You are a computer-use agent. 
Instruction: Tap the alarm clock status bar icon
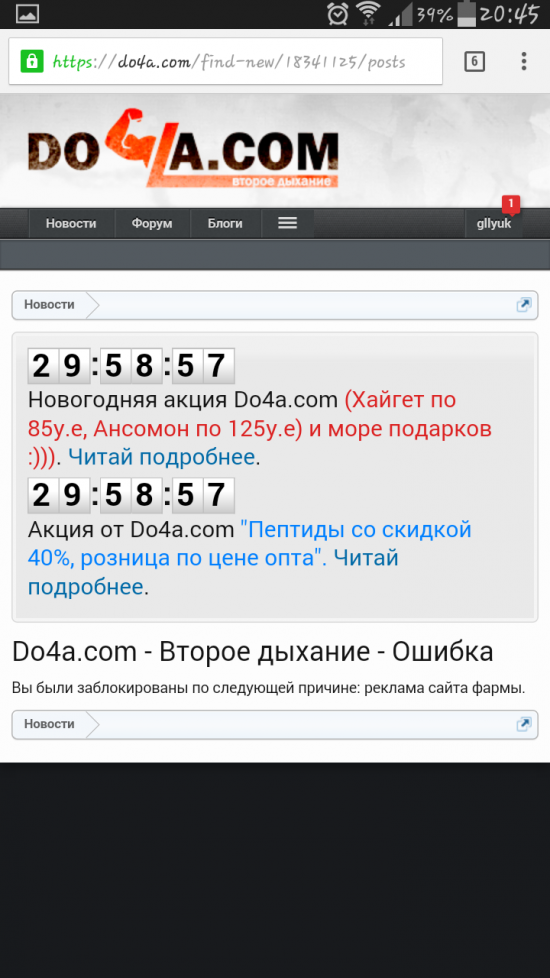(x=337, y=13)
